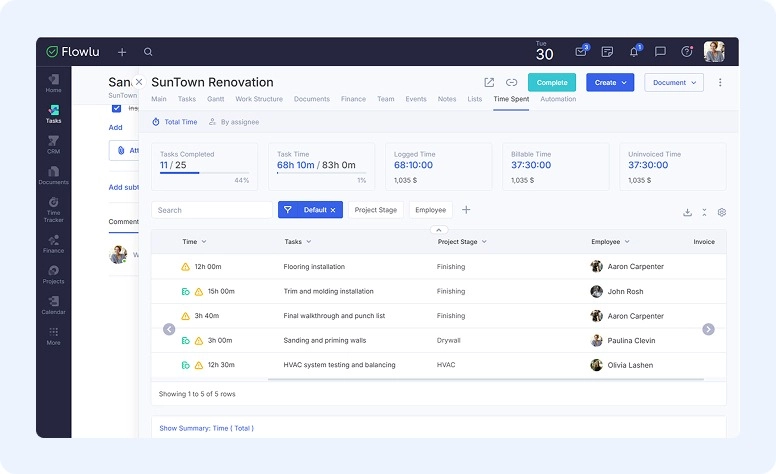Go to Home in the sidebar
776x474 pixels.
[53, 83]
